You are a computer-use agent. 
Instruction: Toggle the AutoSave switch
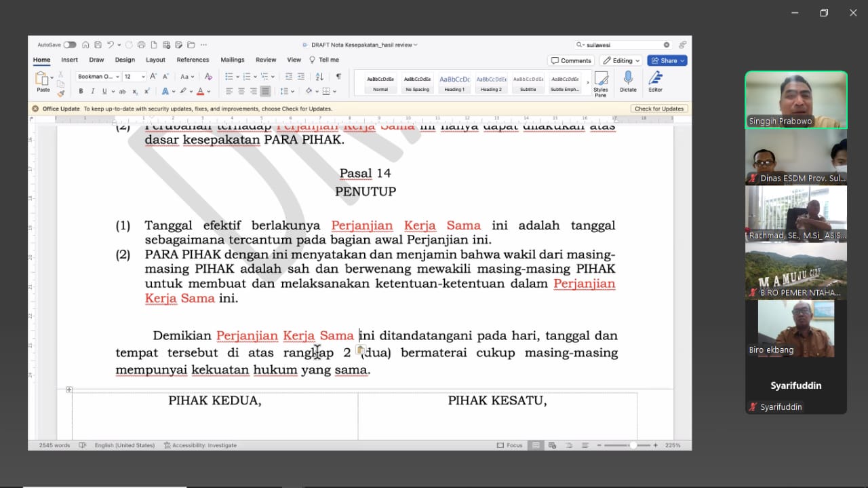point(70,45)
